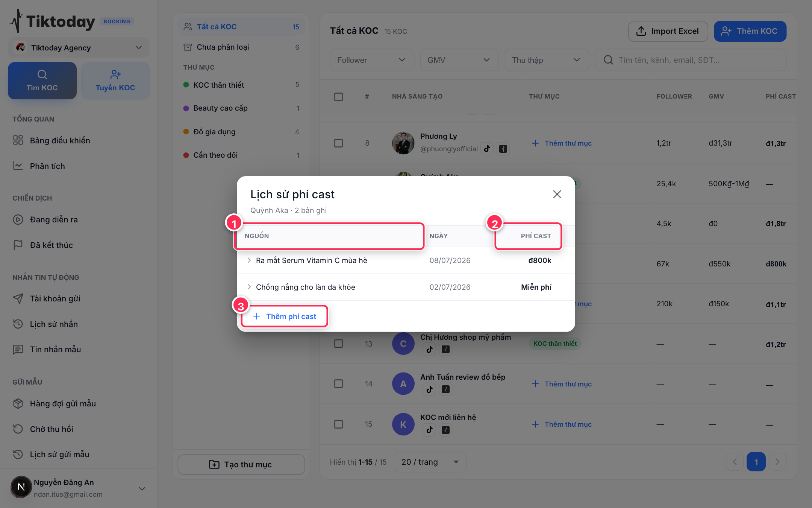Viewport: 812px width, 508px height.
Task: Click the Import Excel button
Action: pos(668,31)
